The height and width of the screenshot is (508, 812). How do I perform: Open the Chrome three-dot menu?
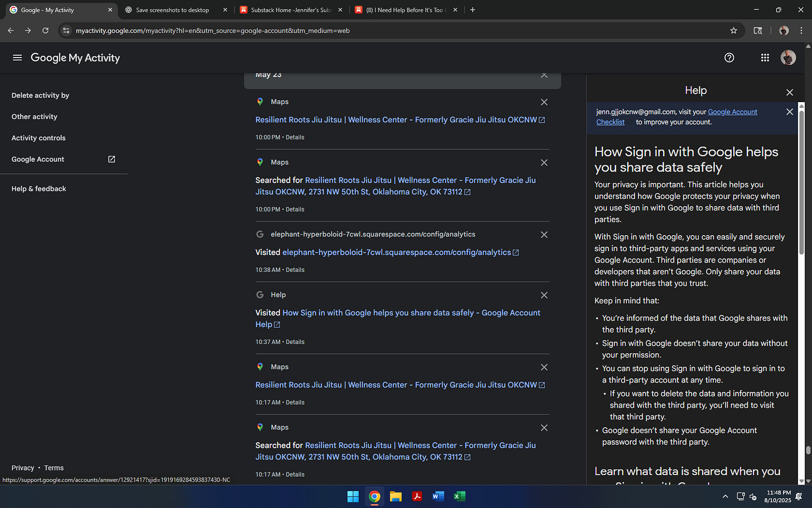coord(801,31)
